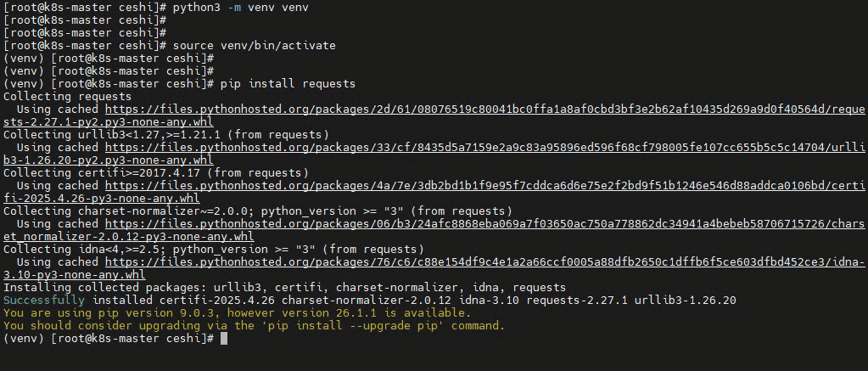Click the last '(venv)' prompt prefix
Image resolution: width=868 pixels, height=371 pixels.
[24, 339]
